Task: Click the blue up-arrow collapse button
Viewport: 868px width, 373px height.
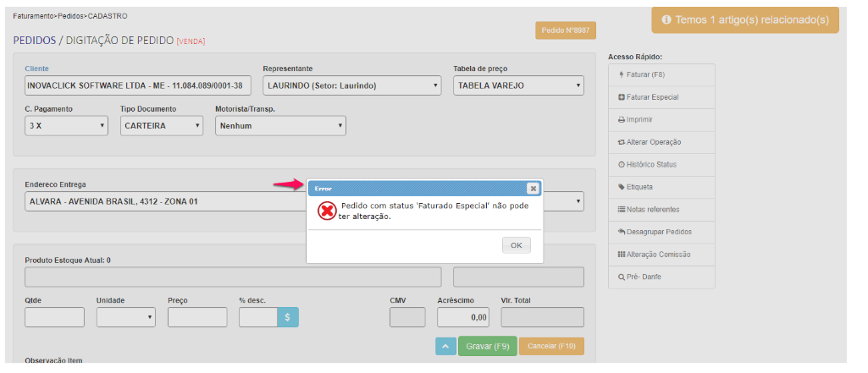Action: (x=445, y=346)
